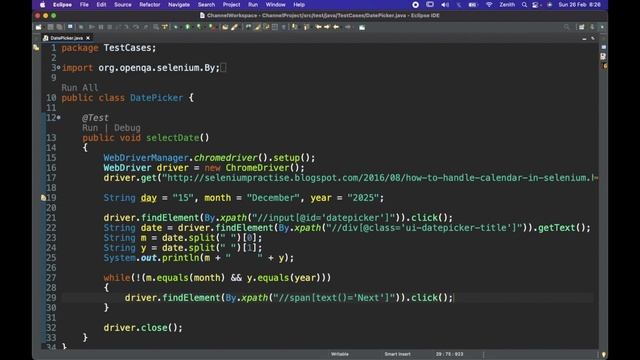
Task: Open a Terminal from the toolbar icon
Action: point(70,27)
